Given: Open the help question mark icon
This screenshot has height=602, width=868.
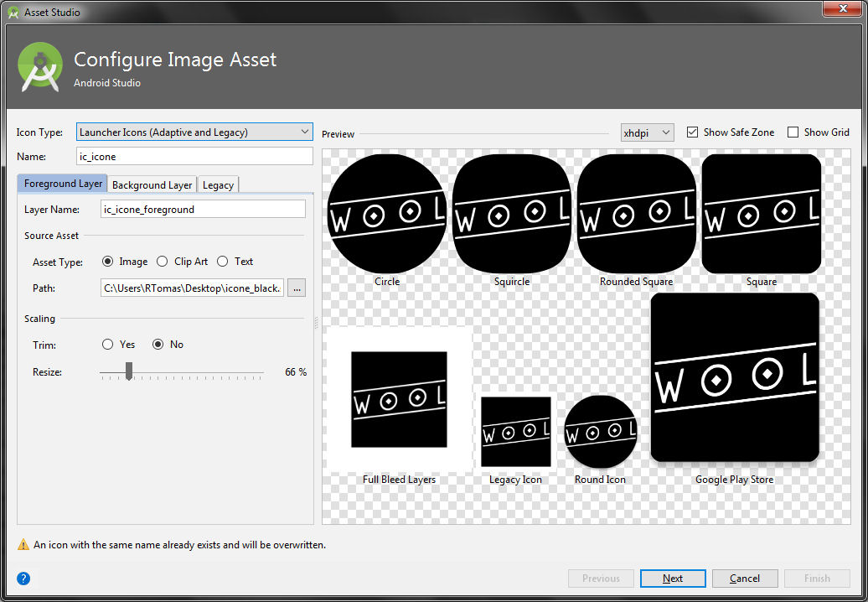Looking at the screenshot, I should coord(23,578).
